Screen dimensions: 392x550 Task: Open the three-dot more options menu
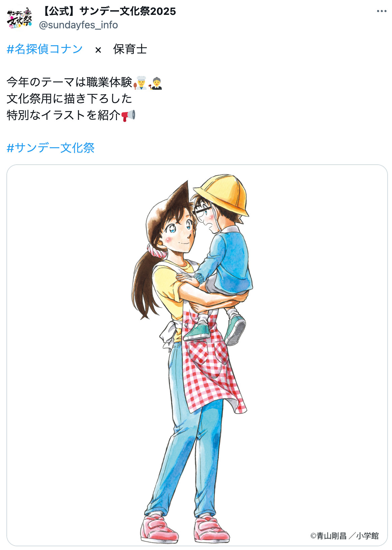(x=382, y=11)
